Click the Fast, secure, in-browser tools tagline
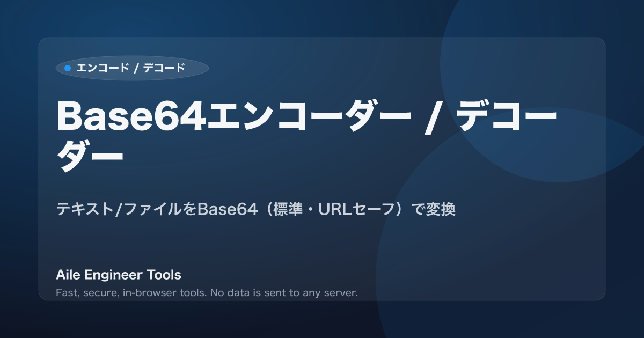Viewport: 644px width, 338px height. point(207,293)
